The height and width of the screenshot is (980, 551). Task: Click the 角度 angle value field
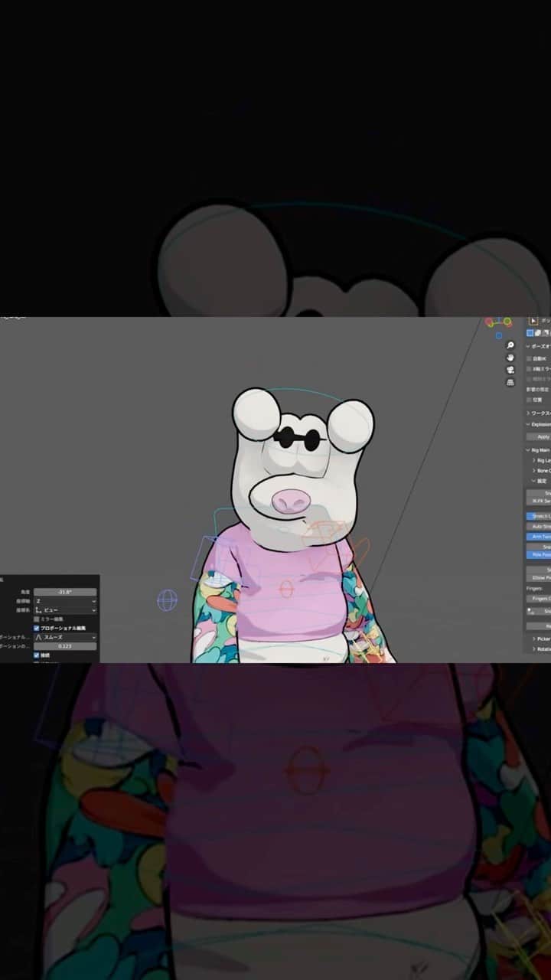pos(65,592)
